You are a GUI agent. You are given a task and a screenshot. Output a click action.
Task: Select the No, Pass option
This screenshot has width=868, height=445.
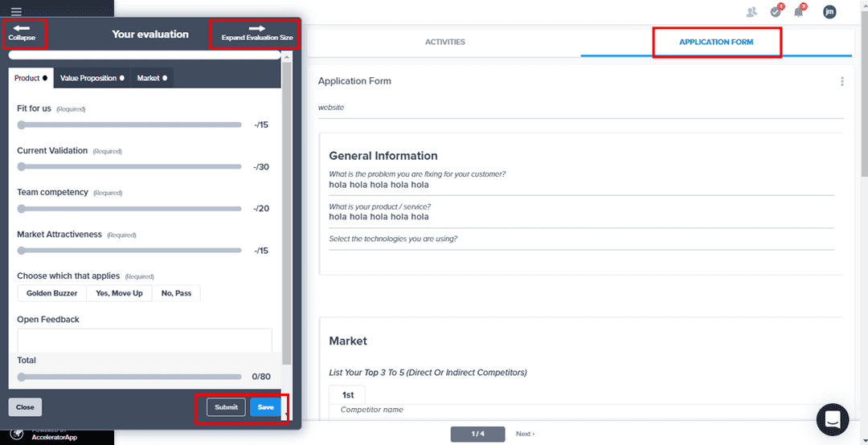click(177, 293)
